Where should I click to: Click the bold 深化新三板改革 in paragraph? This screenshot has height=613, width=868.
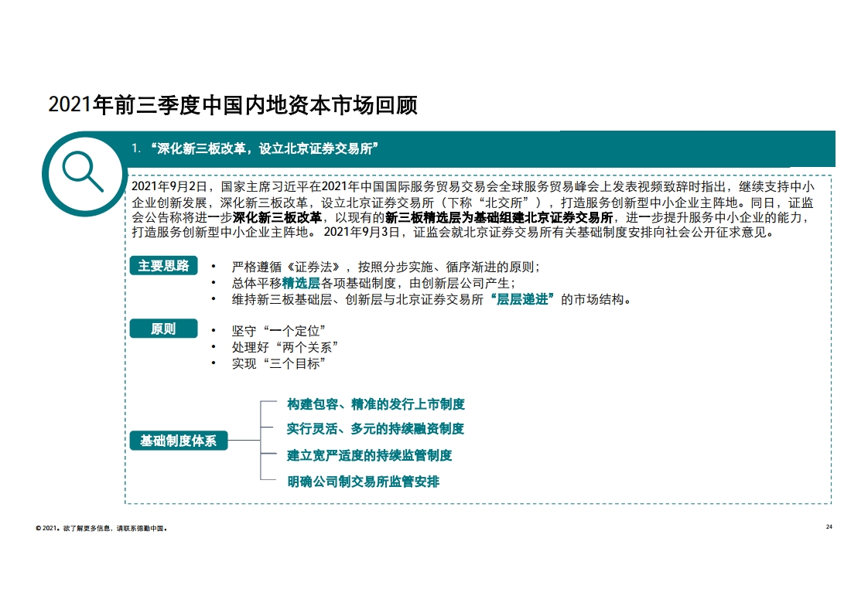277,217
